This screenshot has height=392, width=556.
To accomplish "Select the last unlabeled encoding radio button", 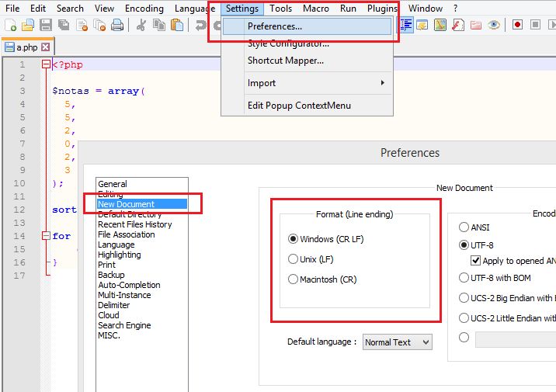I will tap(464, 337).
